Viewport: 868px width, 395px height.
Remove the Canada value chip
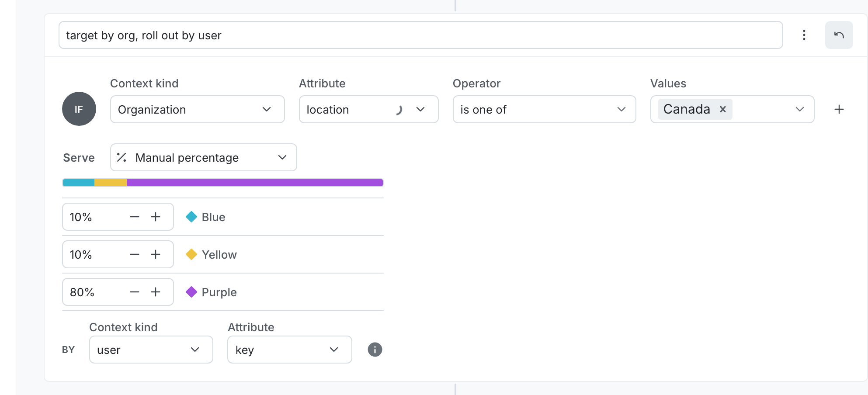[723, 109]
